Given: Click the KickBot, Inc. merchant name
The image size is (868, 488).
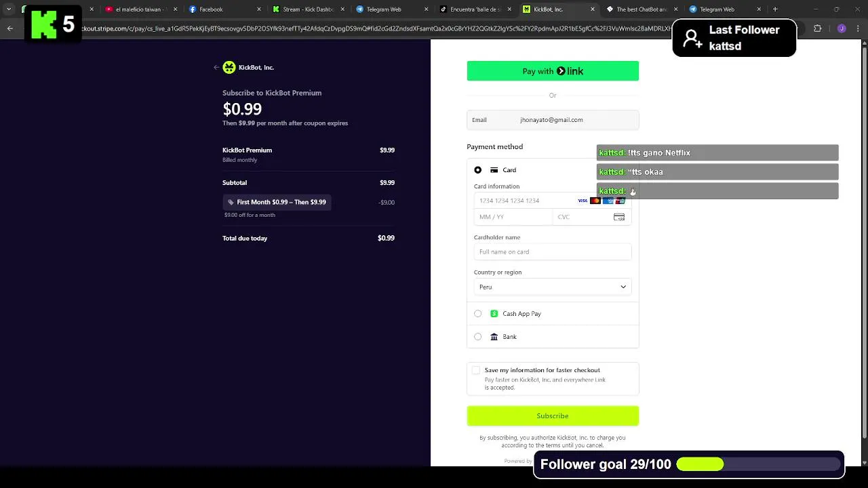Looking at the screenshot, I should 256,67.
